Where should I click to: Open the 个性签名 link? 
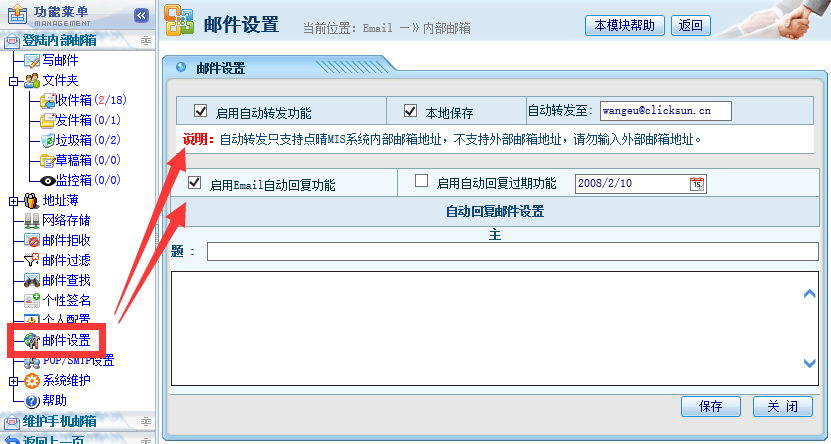click(x=66, y=300)
